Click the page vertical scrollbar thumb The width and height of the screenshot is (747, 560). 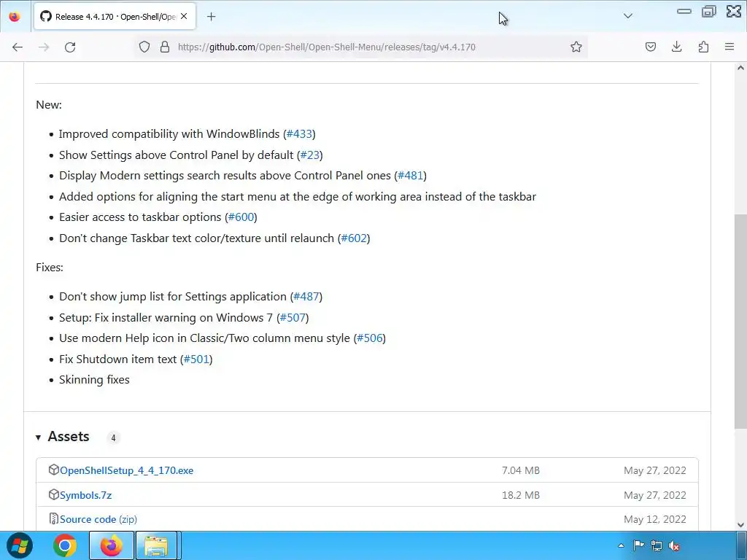click(740, 322)
